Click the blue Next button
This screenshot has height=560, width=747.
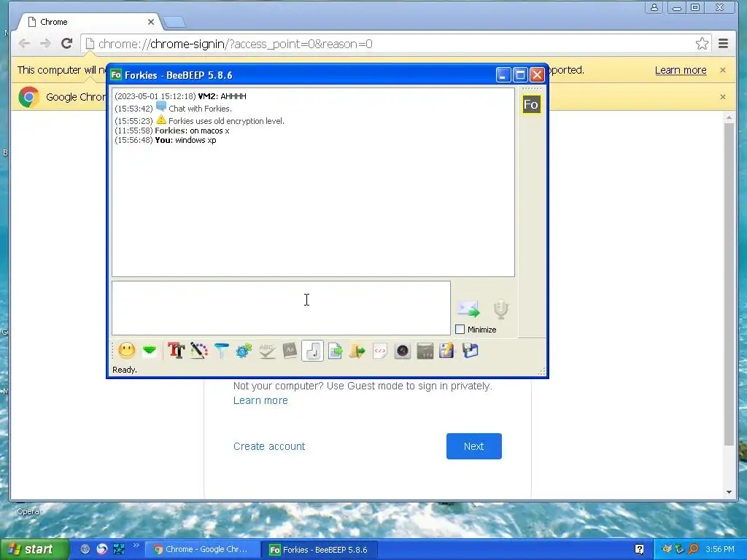[474, 446]
